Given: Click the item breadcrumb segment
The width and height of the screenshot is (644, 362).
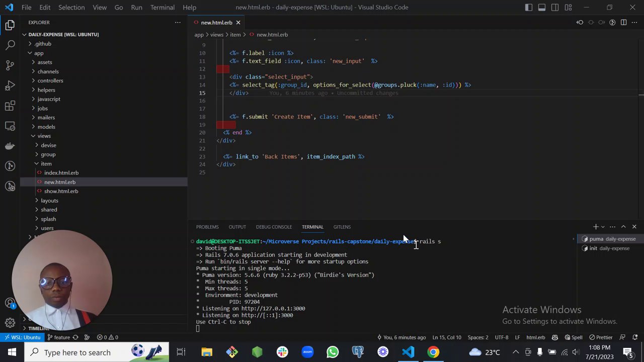Looking at the screenshot, I should pos(235,35).
